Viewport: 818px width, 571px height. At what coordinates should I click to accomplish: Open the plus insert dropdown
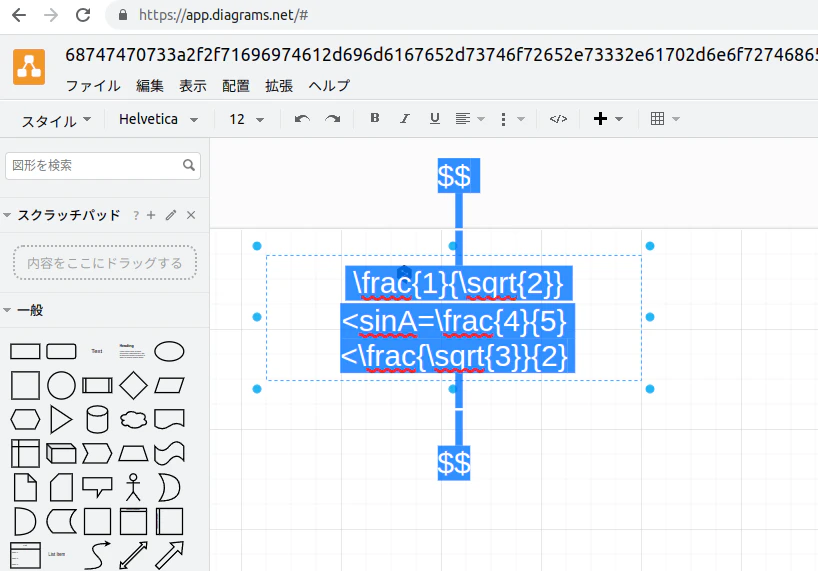[608, 119]
